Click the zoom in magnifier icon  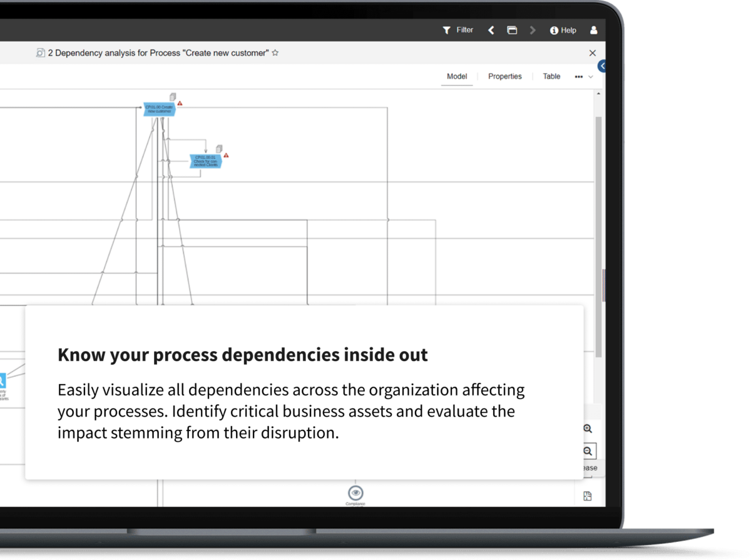[x=588, y=429]
